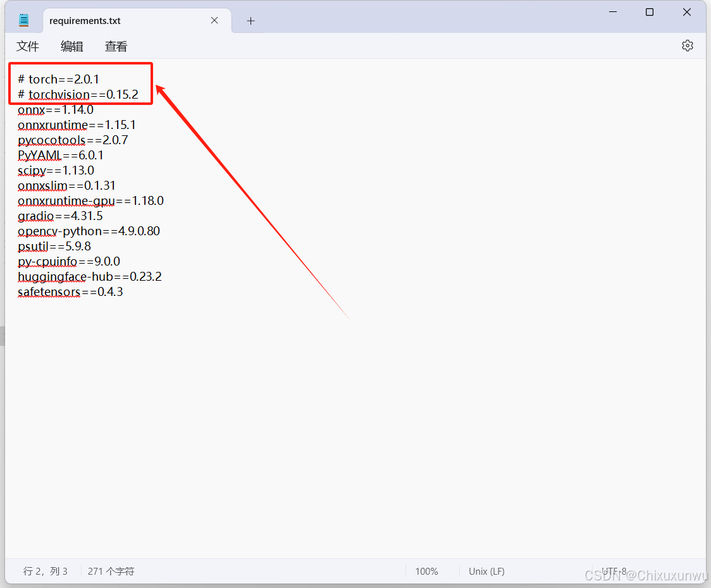Click the onnxruntime-gpu==1.18.0 line

[90, 201]
